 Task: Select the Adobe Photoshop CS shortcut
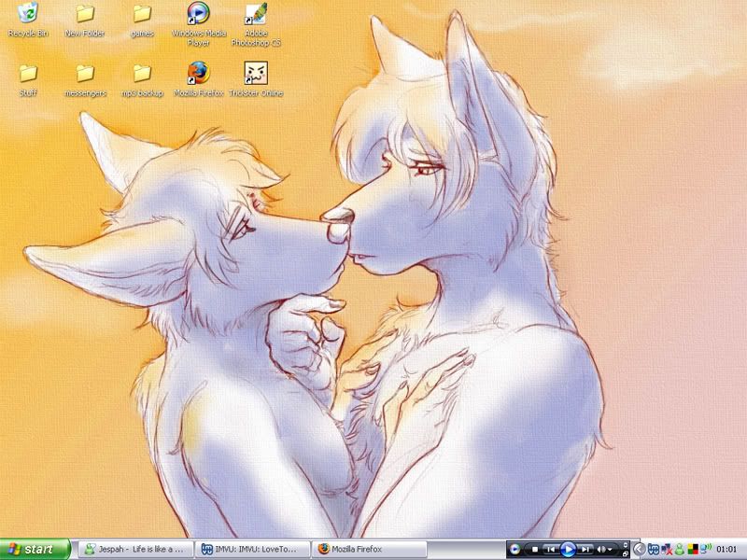(x=256, y=24)
